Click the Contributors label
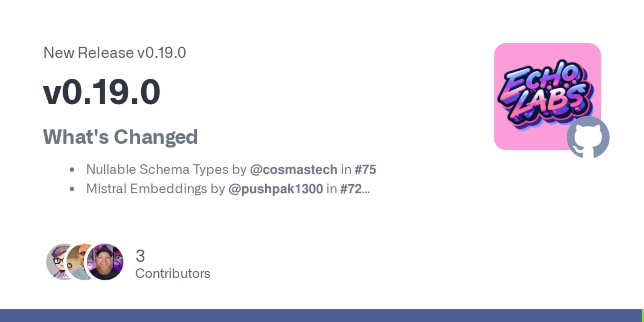Screen dimensions: 644x322 (173, 274)
